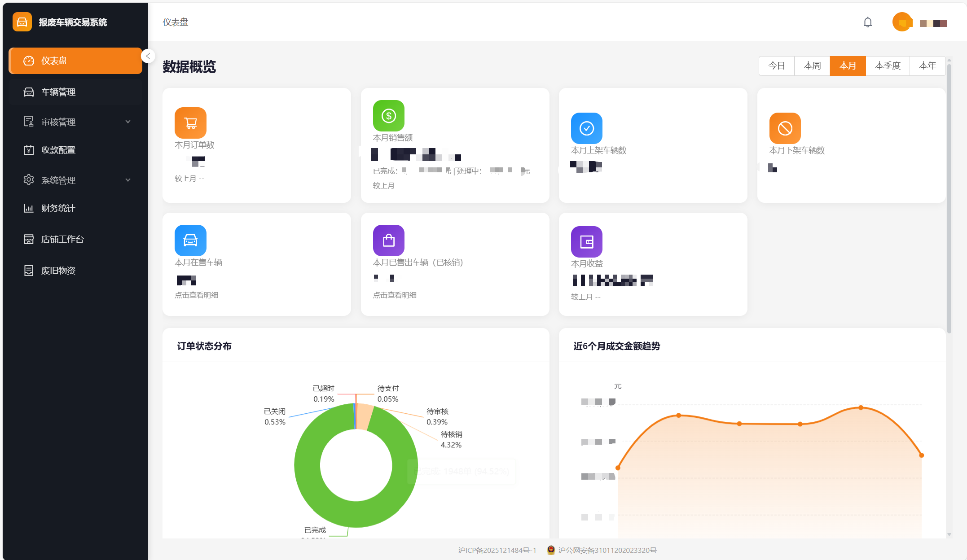Viewport: 967px width, 560px height.
Task: Click the orange ban icon for 本月下架车辆数
Action: point(785,128)
